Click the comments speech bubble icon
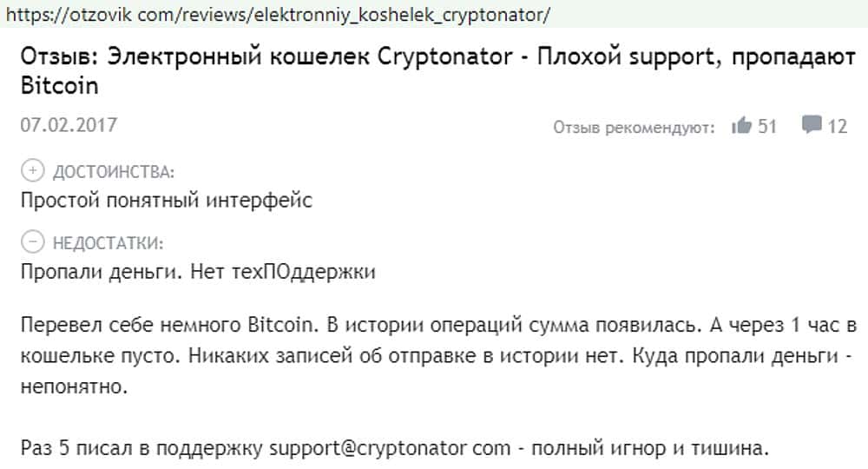The image size is (868, 469). coord(812,126)
